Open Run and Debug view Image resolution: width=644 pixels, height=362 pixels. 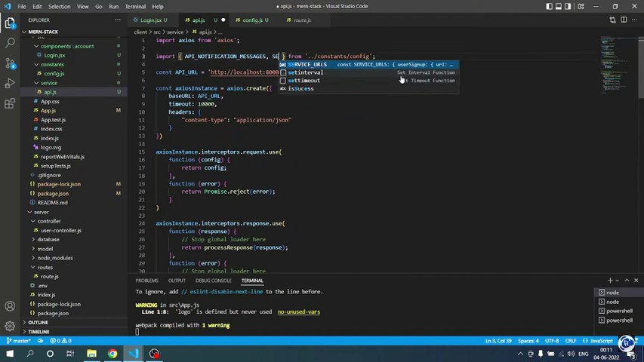(10, 83)
